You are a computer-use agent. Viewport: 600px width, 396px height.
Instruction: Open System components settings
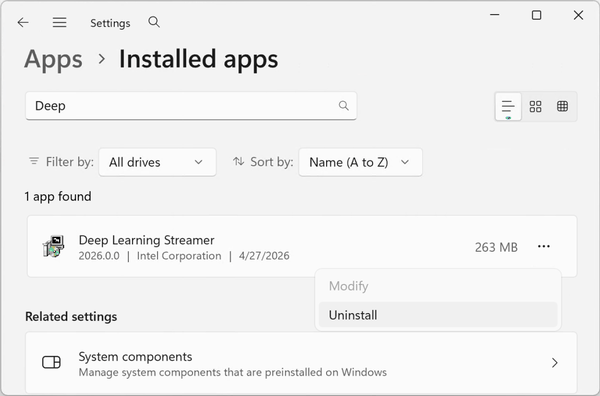302,363
